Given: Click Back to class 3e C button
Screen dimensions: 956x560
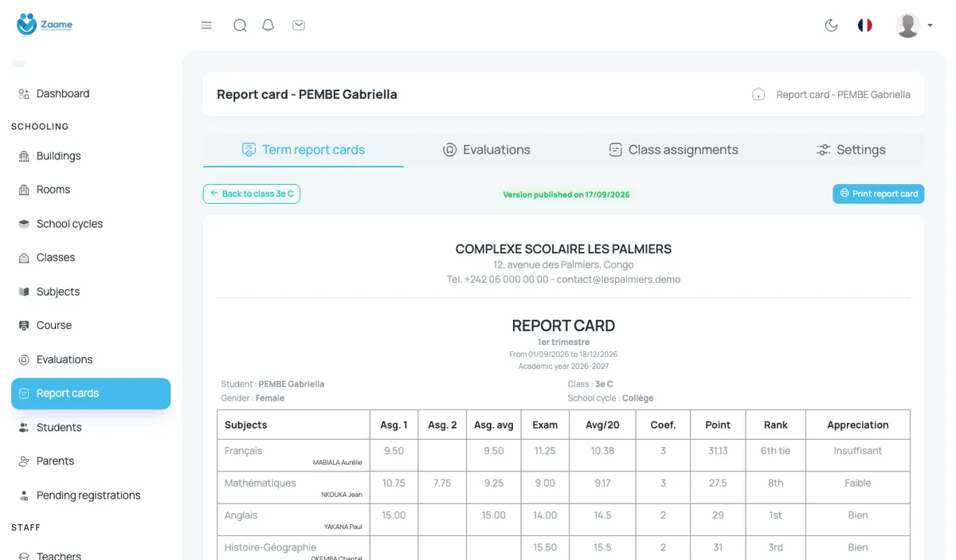Looking at the screenshot, I should click(252, 194).
